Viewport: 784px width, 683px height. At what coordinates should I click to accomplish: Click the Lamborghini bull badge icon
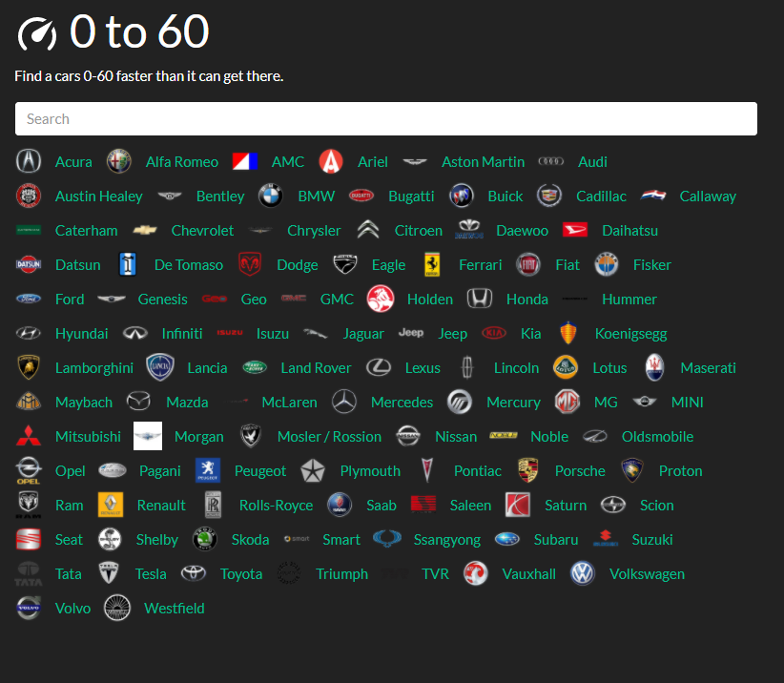[29, 367]
